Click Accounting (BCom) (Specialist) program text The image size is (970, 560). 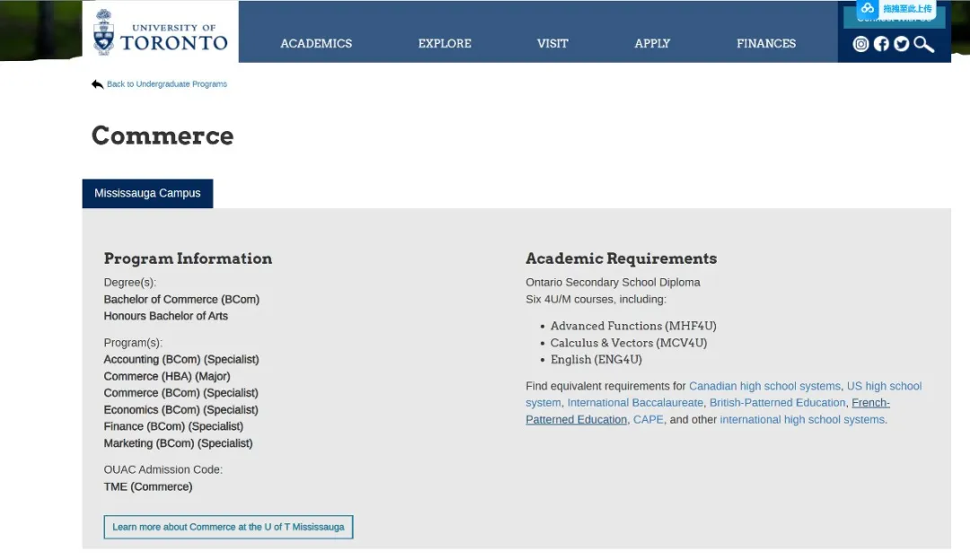pos(181,360)
